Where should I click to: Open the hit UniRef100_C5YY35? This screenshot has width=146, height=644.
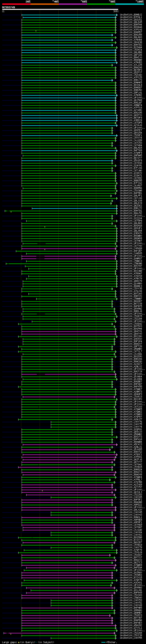click(131, 289)
